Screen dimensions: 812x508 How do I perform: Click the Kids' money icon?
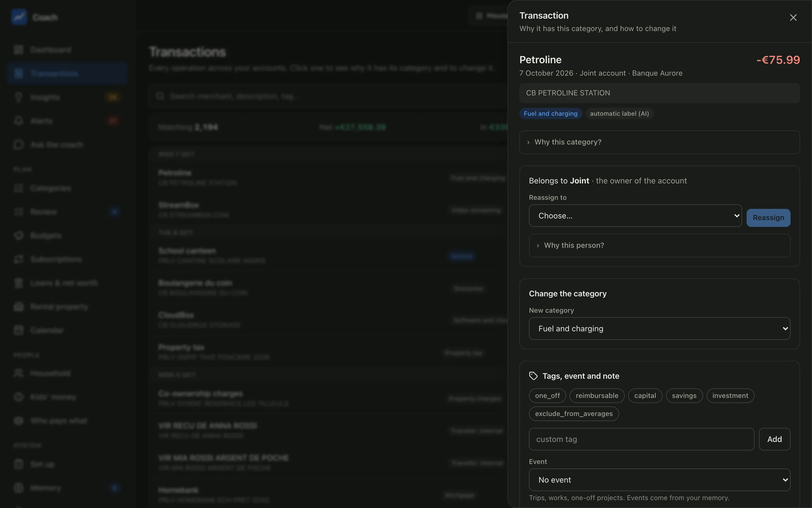pos(19,397)
